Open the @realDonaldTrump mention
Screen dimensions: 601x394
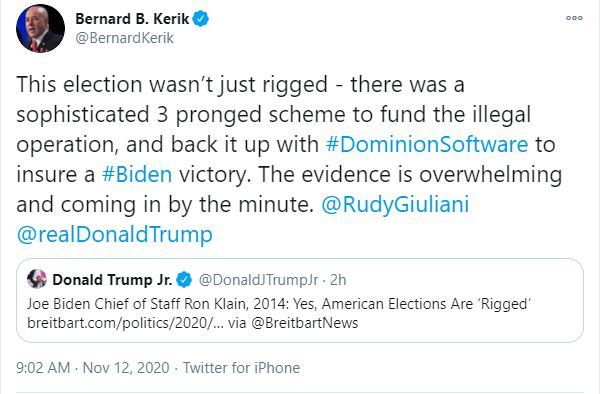point(114,234)
